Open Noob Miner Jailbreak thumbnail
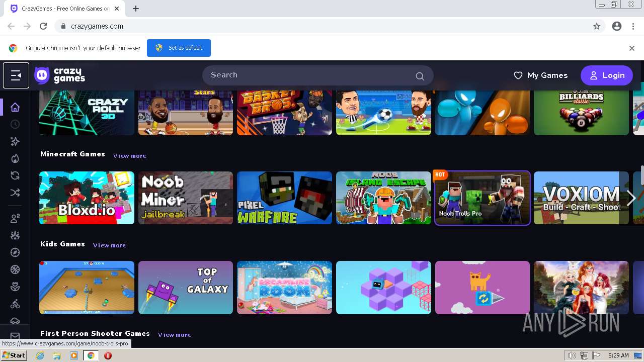 pos(186,198)
